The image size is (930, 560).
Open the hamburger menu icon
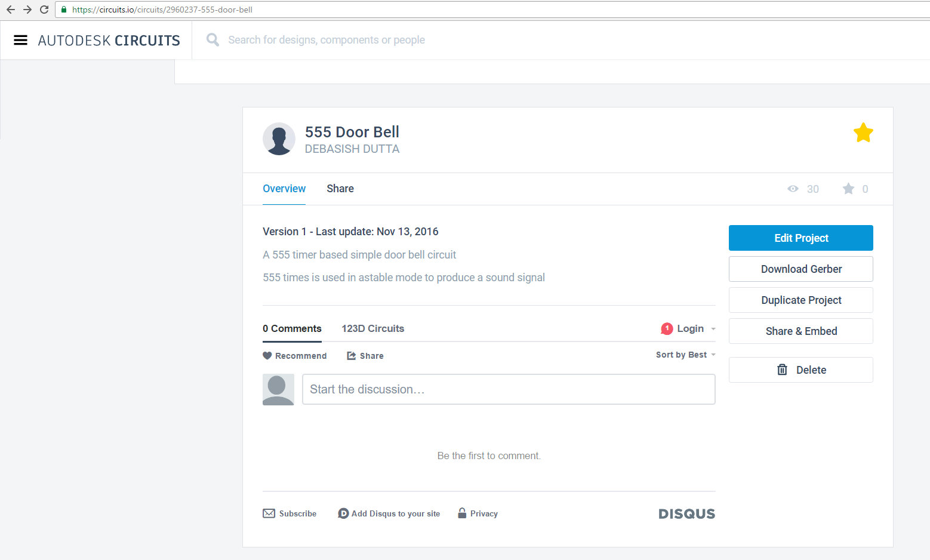point(20,40)
